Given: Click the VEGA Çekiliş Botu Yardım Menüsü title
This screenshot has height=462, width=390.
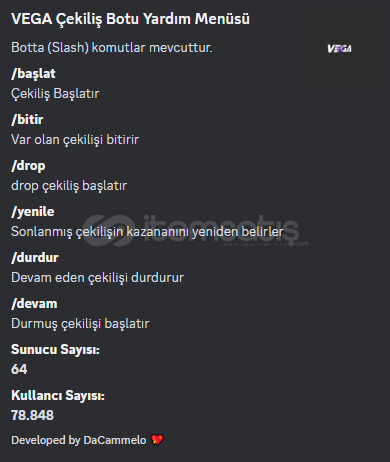Looking at the screenshot, I should coord(130,19).
